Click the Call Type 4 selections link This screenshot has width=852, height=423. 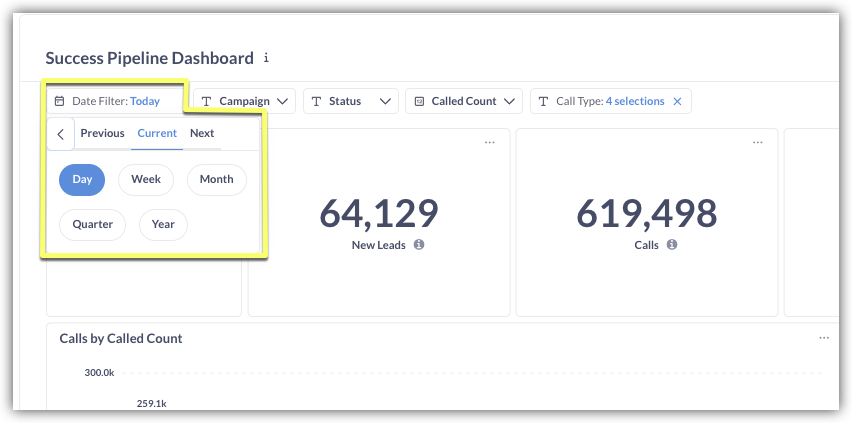click(634, 101)
